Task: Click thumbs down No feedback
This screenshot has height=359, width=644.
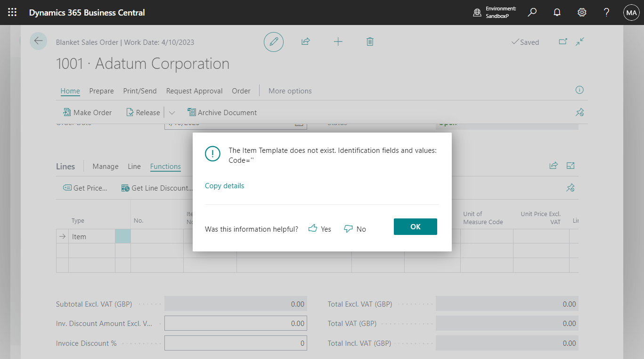Action: click(355, 229)
